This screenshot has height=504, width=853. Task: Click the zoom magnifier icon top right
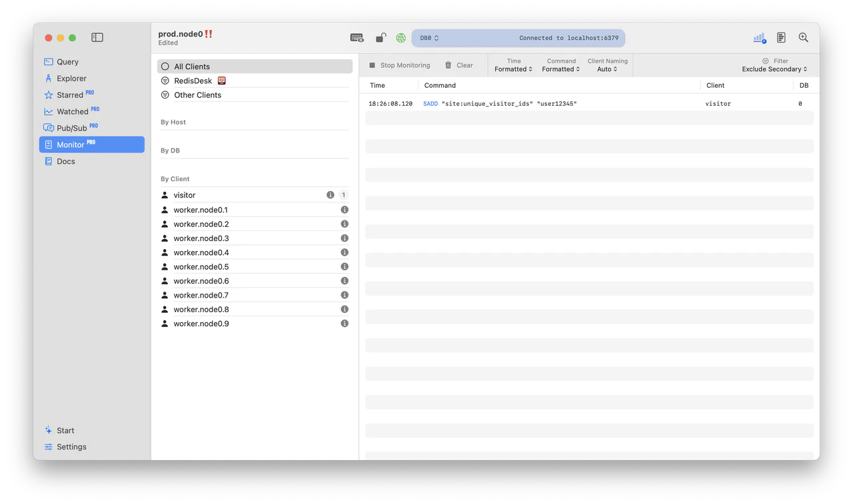coord(803,38)
